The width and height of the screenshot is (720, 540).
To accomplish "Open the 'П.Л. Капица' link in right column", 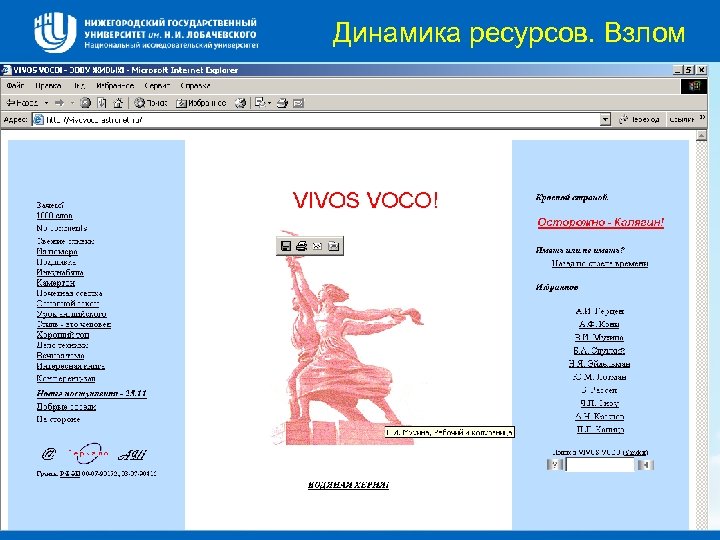I will pos(600,430).
